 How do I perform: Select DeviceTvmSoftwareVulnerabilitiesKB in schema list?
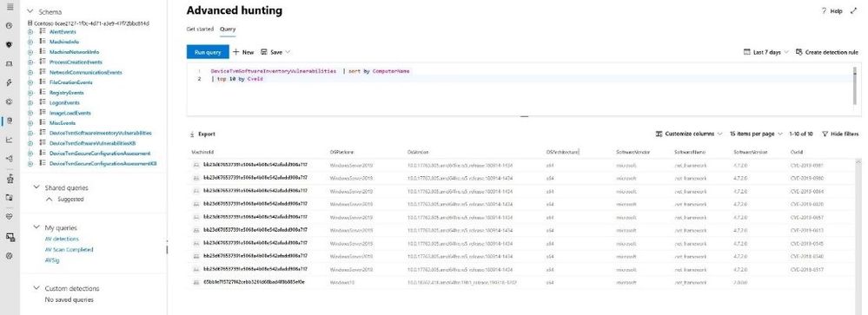(x=92, y=143)
